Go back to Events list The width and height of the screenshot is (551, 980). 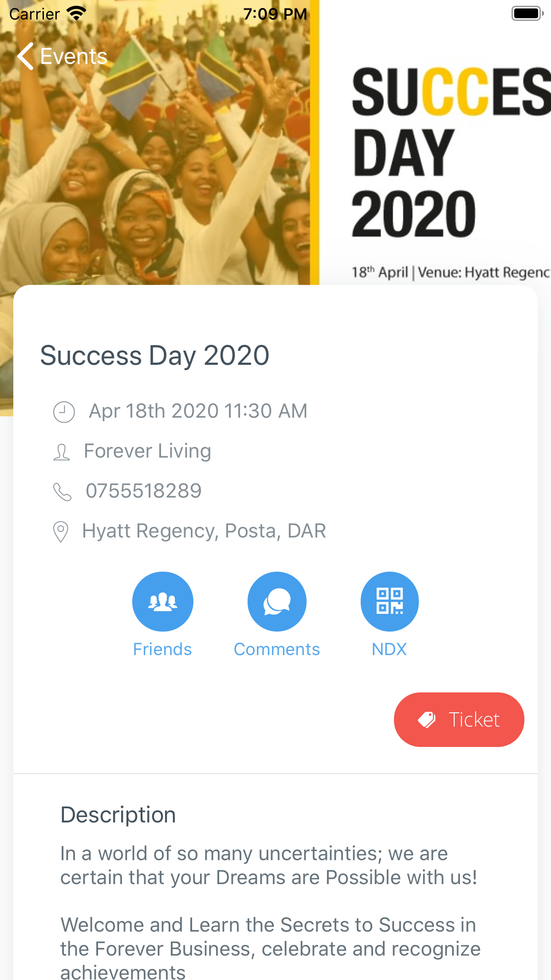click(73, 56)
